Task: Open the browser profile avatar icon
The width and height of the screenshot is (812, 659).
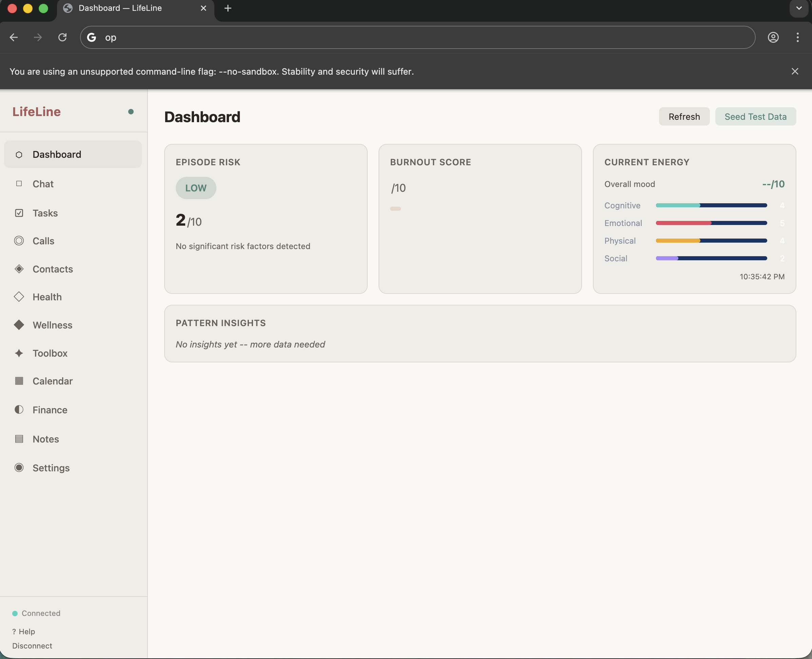Action: tap(773, 37)
